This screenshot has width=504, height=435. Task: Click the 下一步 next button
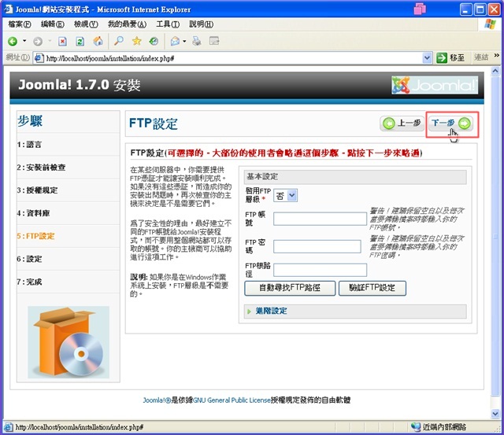[x=451, y=123]
